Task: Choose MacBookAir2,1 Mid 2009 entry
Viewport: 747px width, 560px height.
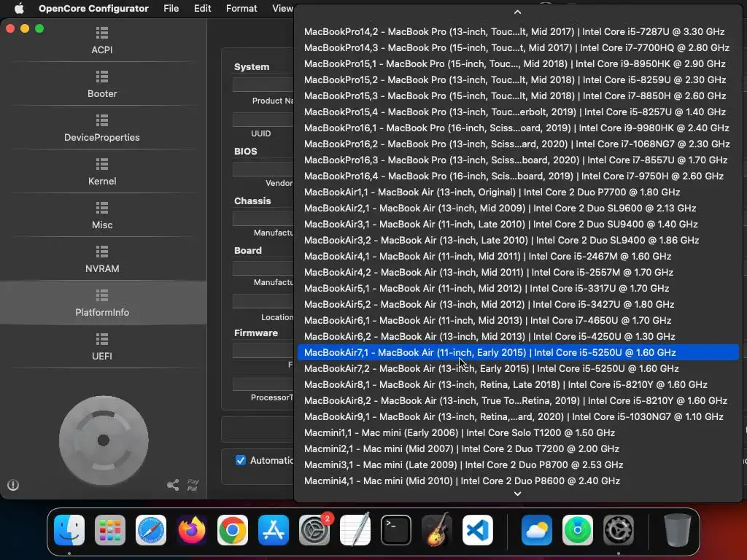Action: click(518, 208)
